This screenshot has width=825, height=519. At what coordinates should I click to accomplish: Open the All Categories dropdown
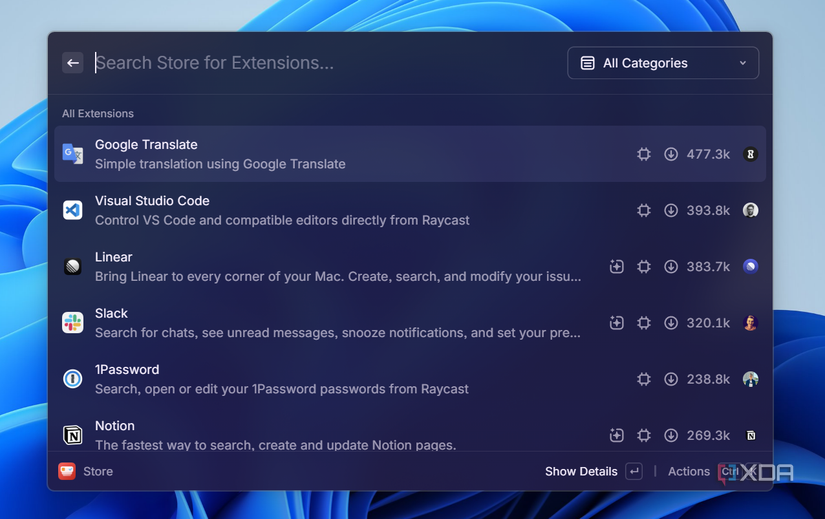[663, 63]
